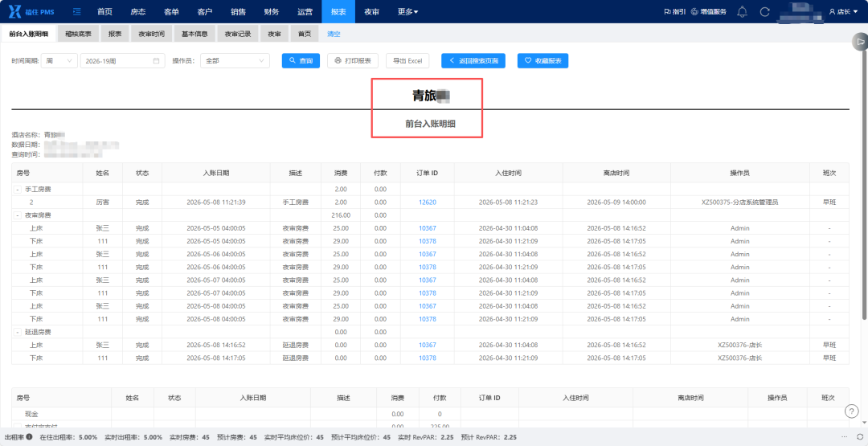Collapse the sidebar menu icon beside logo
The image size is (868, 446).
(x=77, y=11)
